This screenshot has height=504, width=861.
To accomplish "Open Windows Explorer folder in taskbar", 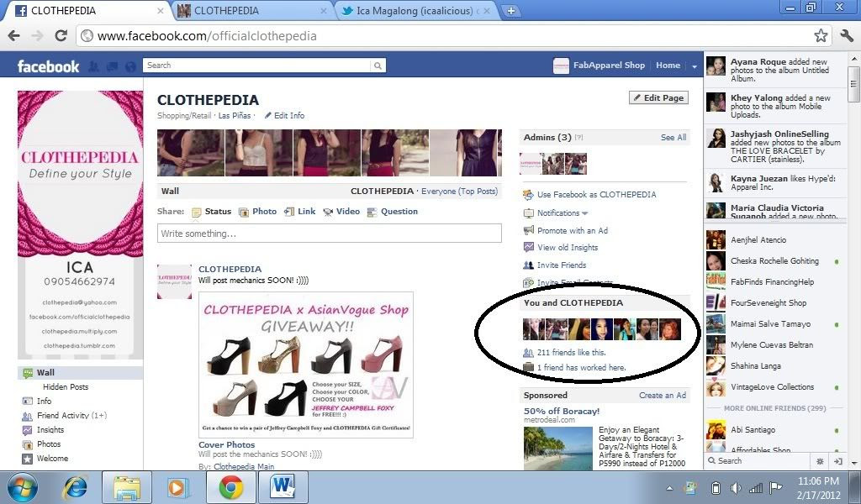I will click(127, 487).
